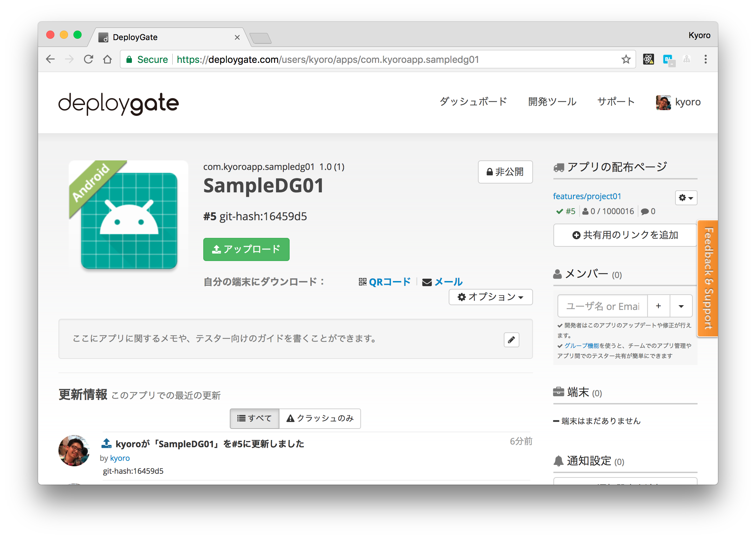Toggle the 非公開 privacy setting
The image size is (756, 539).
(x=505, y=172)
